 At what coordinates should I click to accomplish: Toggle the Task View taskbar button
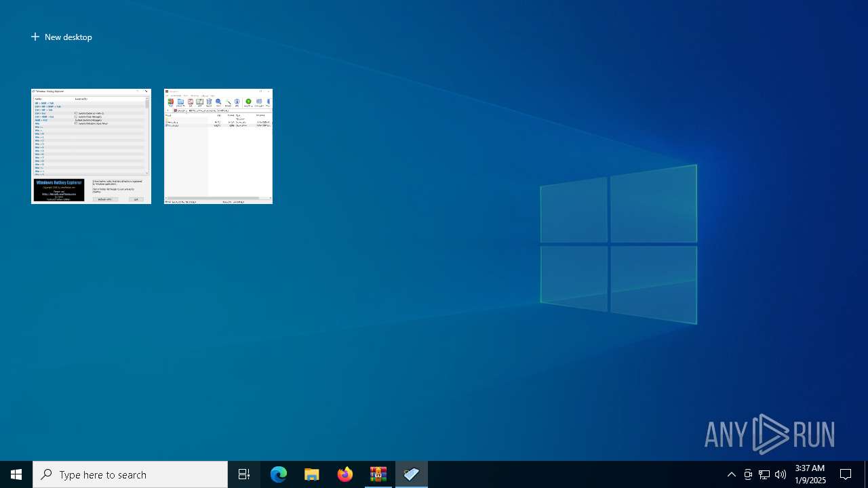[x=244, y=474]
